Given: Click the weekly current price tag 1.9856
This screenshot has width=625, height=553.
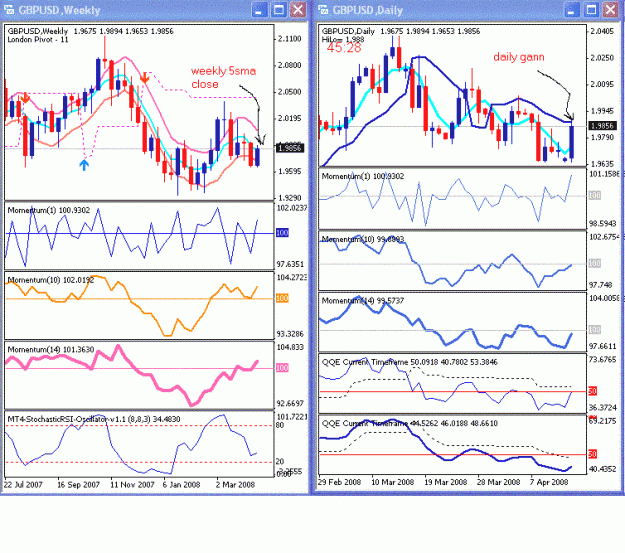Looking at the screenshot, I should coord(290,148).
